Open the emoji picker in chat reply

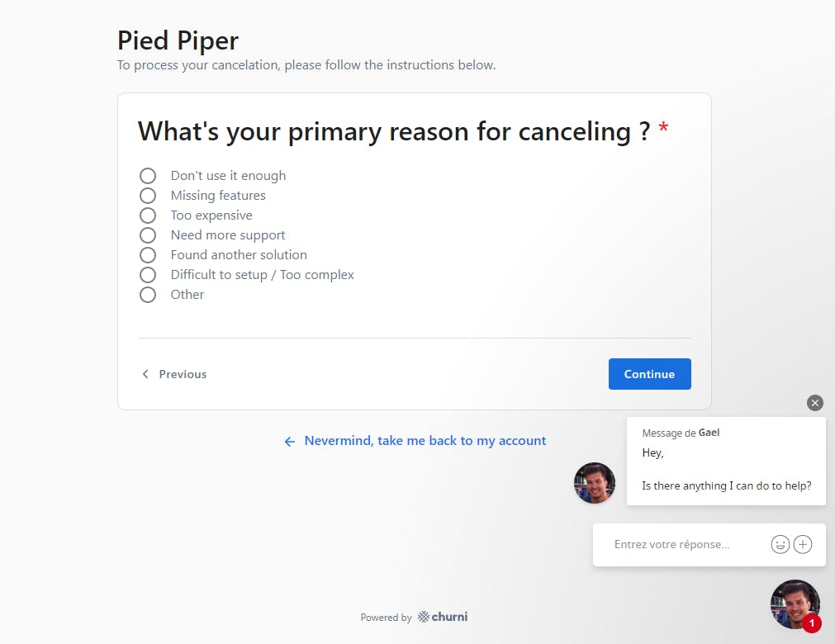(780, 544)
